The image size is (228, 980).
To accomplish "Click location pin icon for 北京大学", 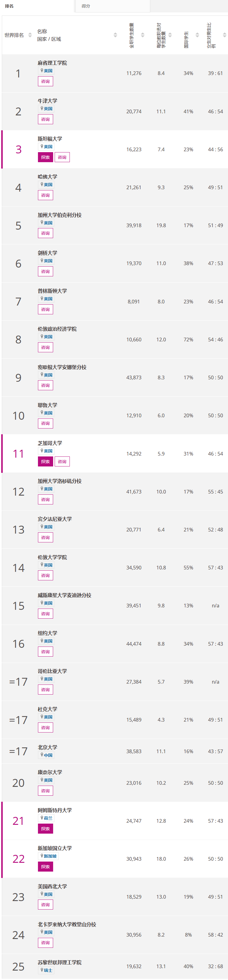I will tap(42, 755).
